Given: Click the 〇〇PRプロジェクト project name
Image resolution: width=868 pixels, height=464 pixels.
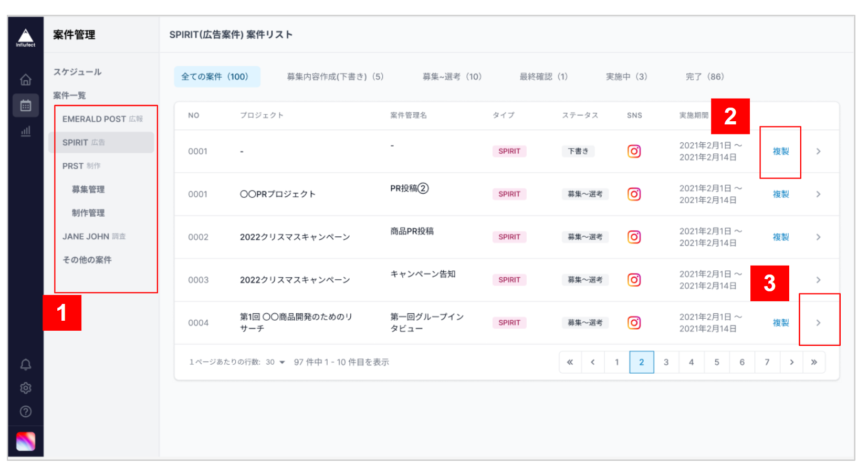Looking at the screenshot, I should (x=278, y=194).
